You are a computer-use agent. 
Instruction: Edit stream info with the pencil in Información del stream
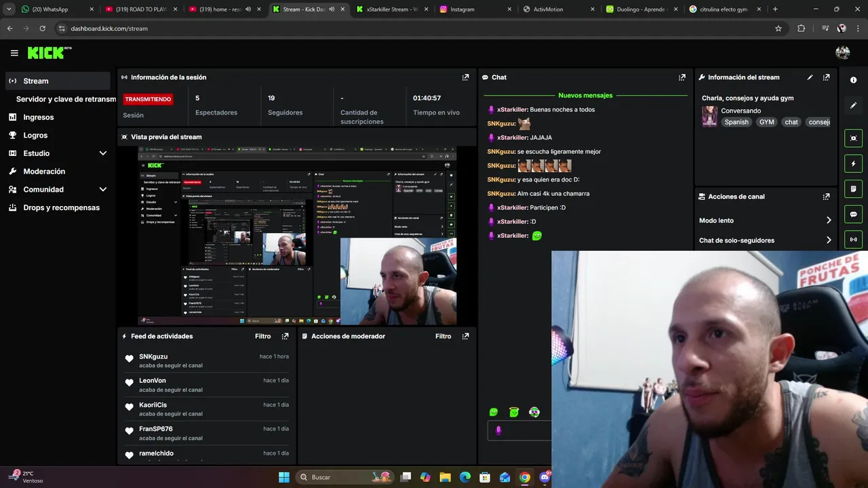[810, 77]
